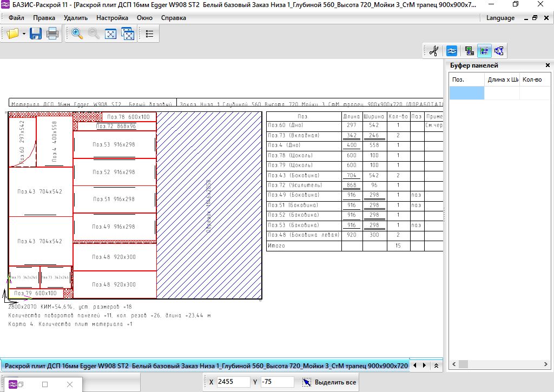The image size is (554, 392).
Task: Select the highlighted blue cell in buffer table
Action: click(x=466, y=93)
